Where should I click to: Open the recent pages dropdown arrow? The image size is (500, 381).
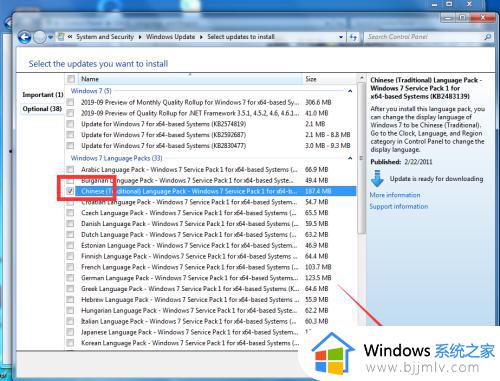[50, 37]
